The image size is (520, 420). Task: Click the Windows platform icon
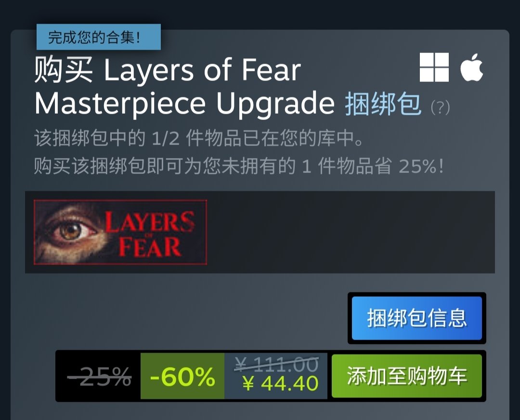(x=434, y=67)
